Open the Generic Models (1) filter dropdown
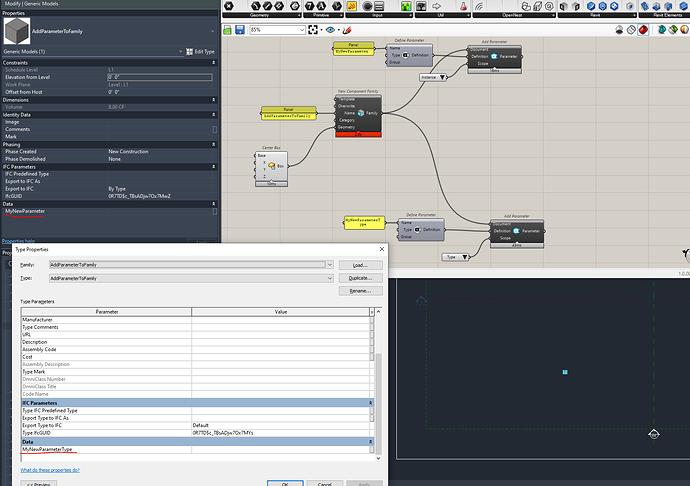The height and width of the screenshot is (486, 690). pyautogui.click(x=180, y=52)
